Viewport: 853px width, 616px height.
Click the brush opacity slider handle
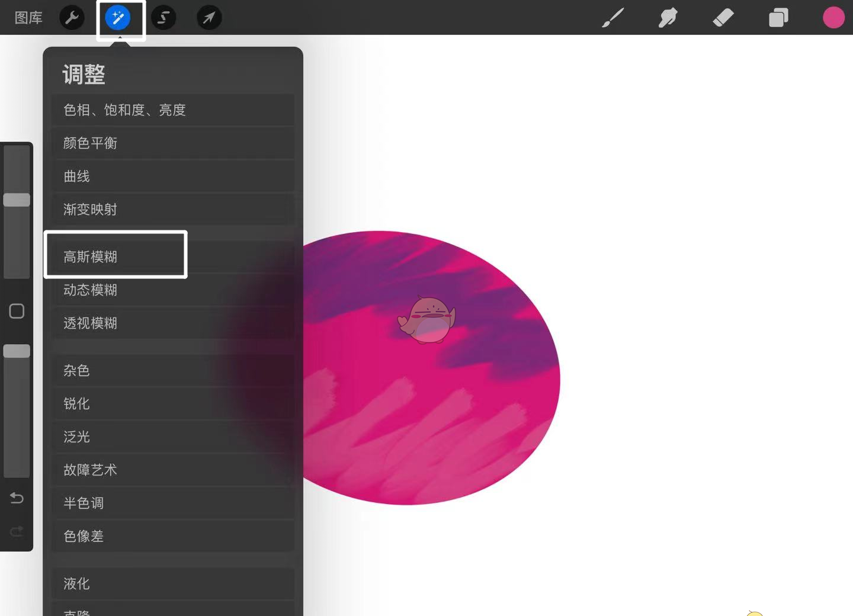coord(17,351)
